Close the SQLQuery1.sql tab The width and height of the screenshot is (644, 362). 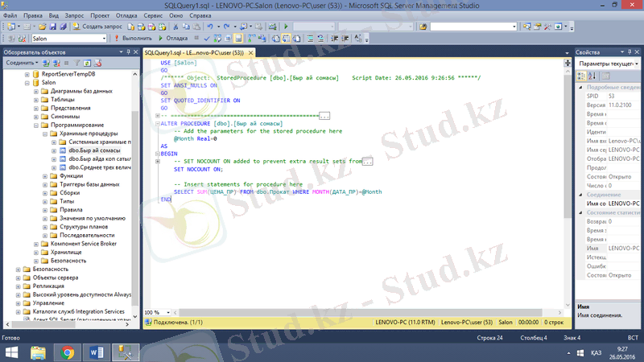pyautogui.click(x=250, y=53)
